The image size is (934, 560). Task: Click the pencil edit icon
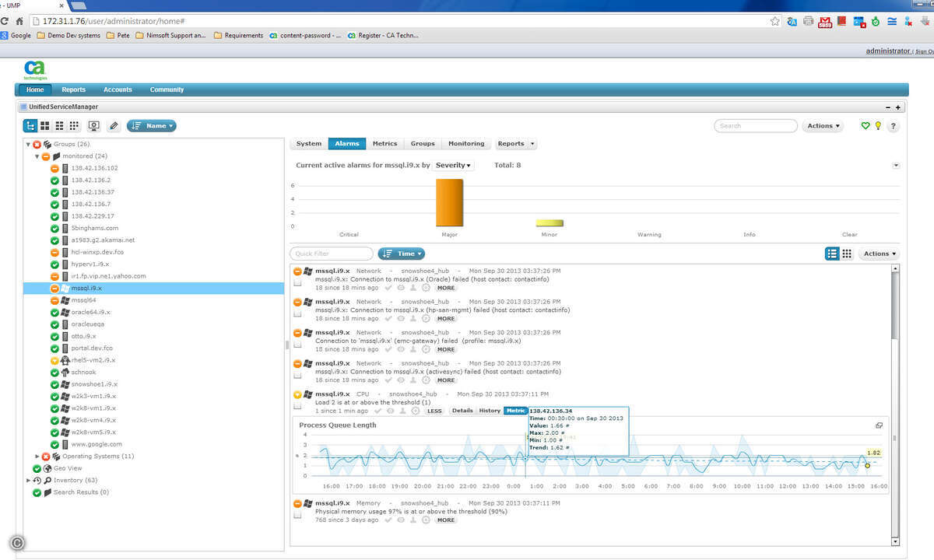click(x=114, y=125)
